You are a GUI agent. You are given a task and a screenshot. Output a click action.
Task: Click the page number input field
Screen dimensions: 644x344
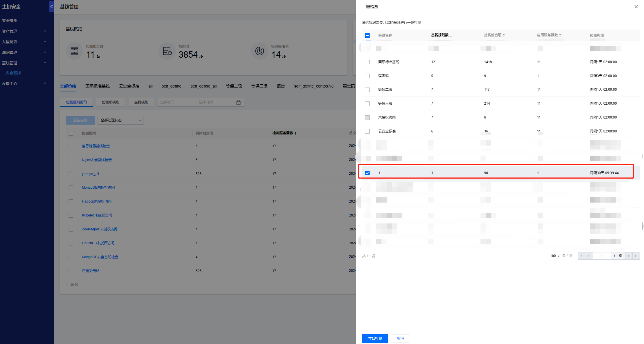(x=601, y=256)
